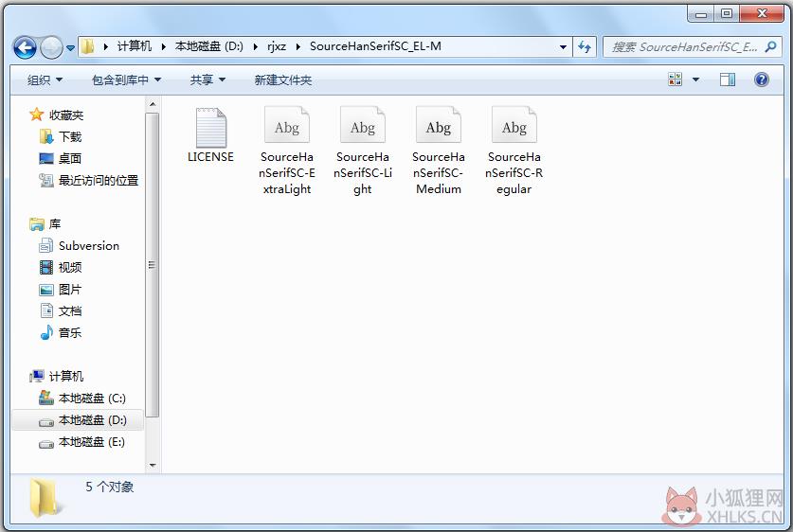Expand the arrow after 计算机 breadcrumb
793x532 pixels.
point(163,46)
